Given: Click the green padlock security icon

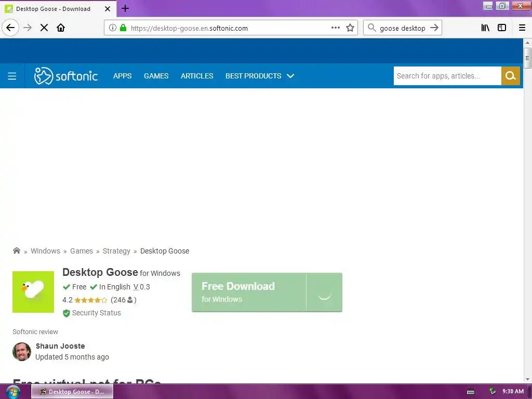Looking at the screenshot, I should coord(123,28).
